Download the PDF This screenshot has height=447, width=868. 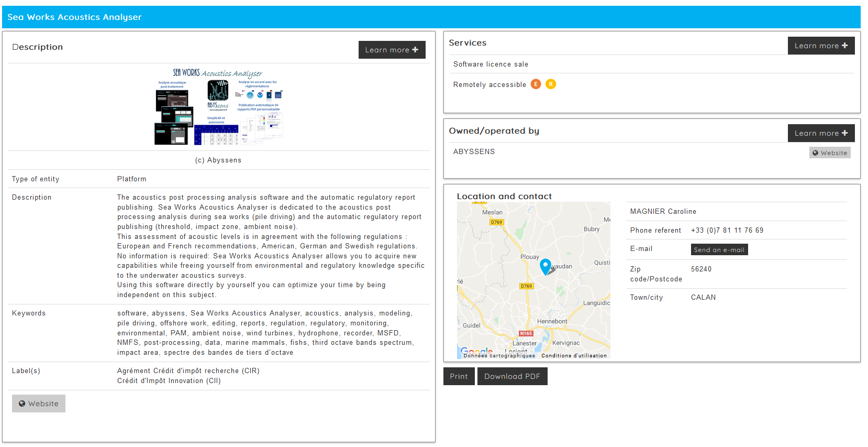click(513, 376)
